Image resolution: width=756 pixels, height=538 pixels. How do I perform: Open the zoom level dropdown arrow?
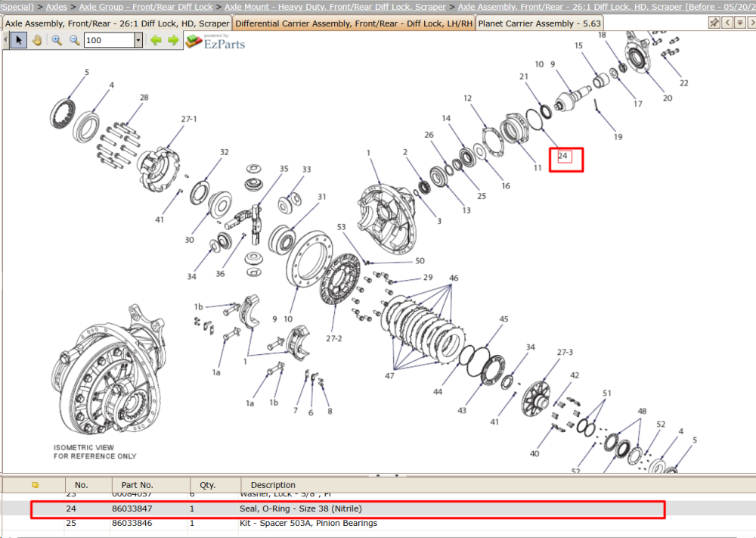(x=138, y=40)
